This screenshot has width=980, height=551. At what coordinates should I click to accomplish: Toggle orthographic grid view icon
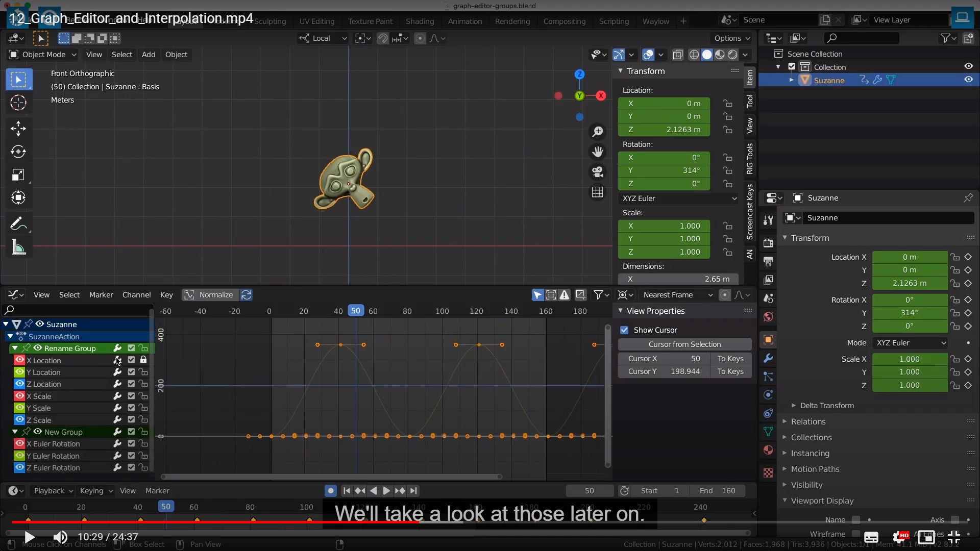[x=597, y=192]
